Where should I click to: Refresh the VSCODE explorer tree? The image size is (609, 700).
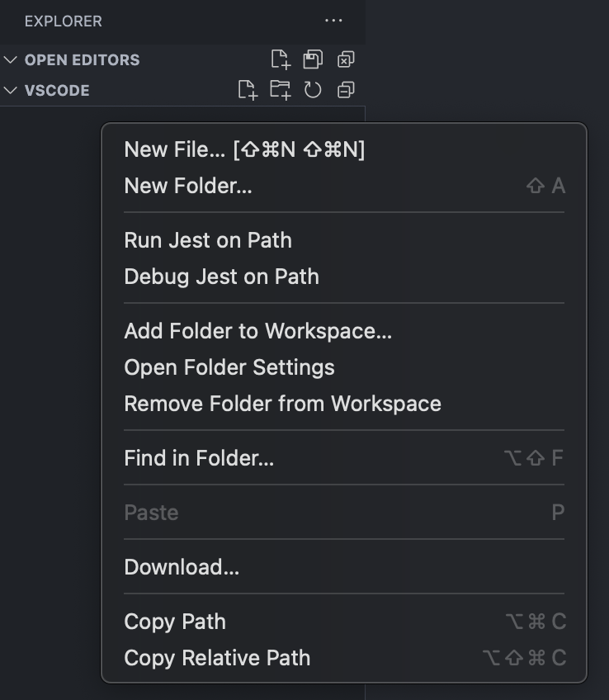[x=313, y=90]
